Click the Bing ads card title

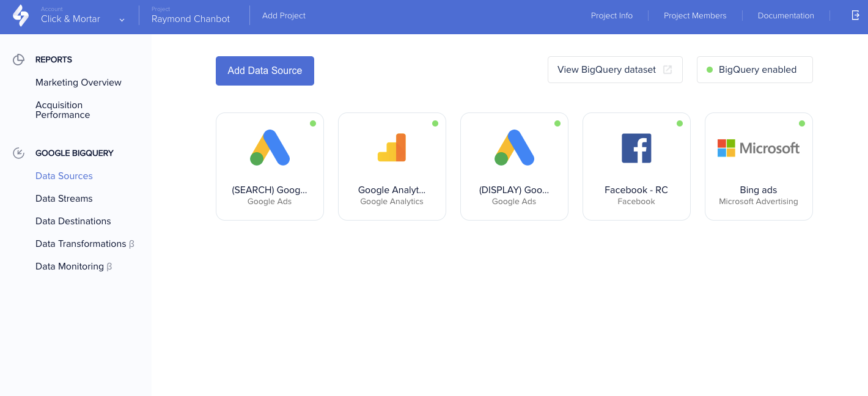tap(759, 190)
